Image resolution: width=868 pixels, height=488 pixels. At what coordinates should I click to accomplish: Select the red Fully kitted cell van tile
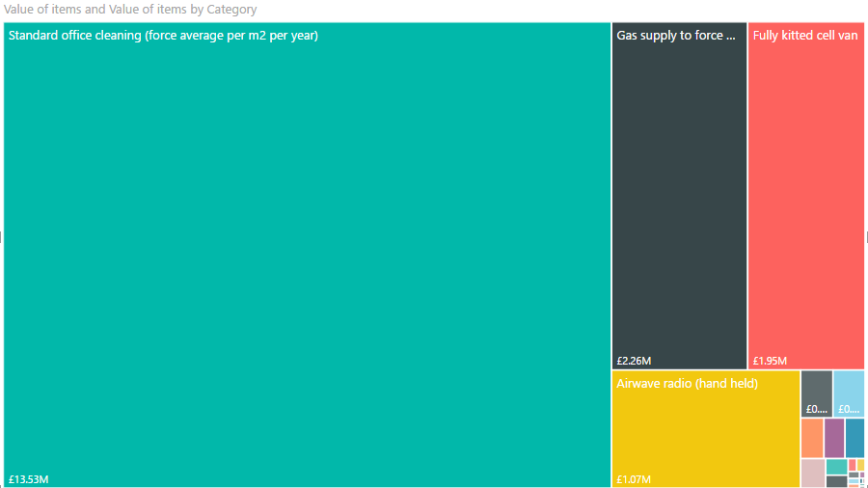click(806, 196)
